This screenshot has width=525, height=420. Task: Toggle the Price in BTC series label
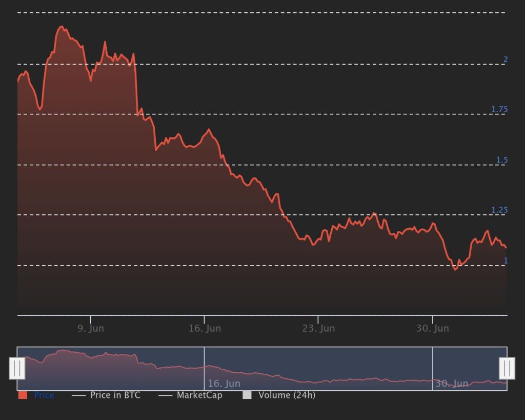115,395
